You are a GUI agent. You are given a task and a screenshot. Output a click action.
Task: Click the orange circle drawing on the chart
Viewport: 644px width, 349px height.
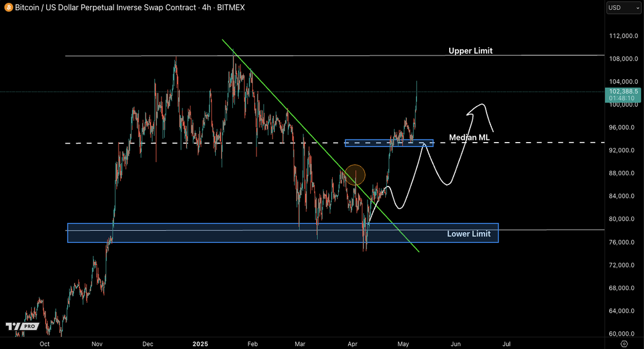point(355,175)
